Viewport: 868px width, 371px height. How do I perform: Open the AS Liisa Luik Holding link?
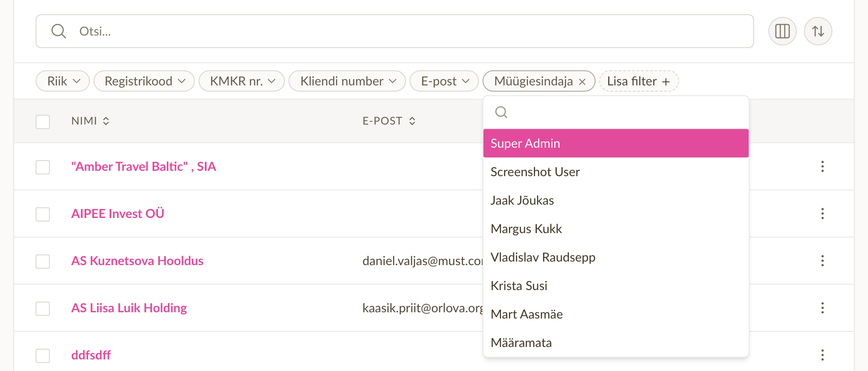coord(129,308)
